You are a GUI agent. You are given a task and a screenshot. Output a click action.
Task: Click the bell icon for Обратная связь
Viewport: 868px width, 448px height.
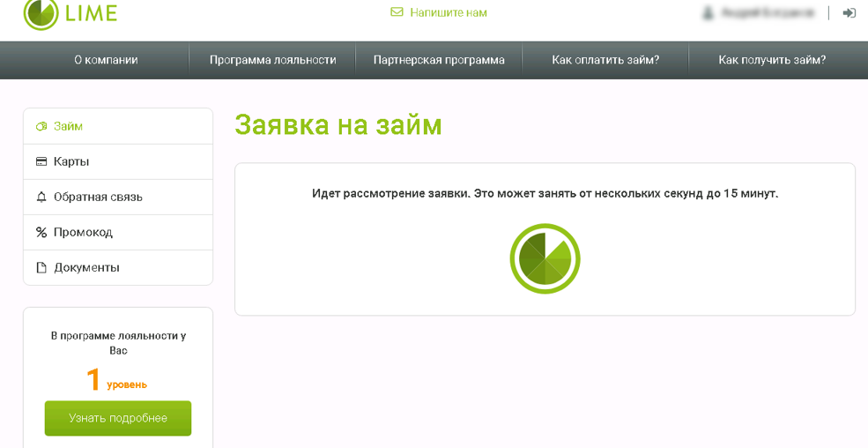pyautogui.click(x=41, y=198)
